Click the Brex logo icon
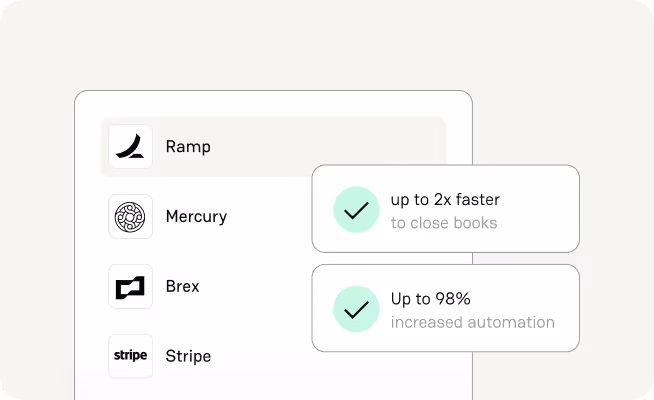The height and width of the screenshot is (400, 654). coord(130,287)
